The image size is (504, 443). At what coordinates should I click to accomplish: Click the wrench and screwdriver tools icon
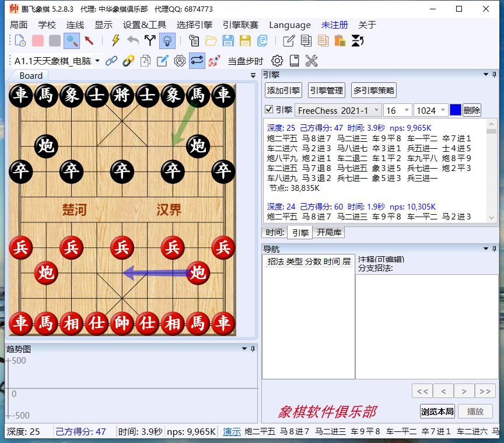311,61
